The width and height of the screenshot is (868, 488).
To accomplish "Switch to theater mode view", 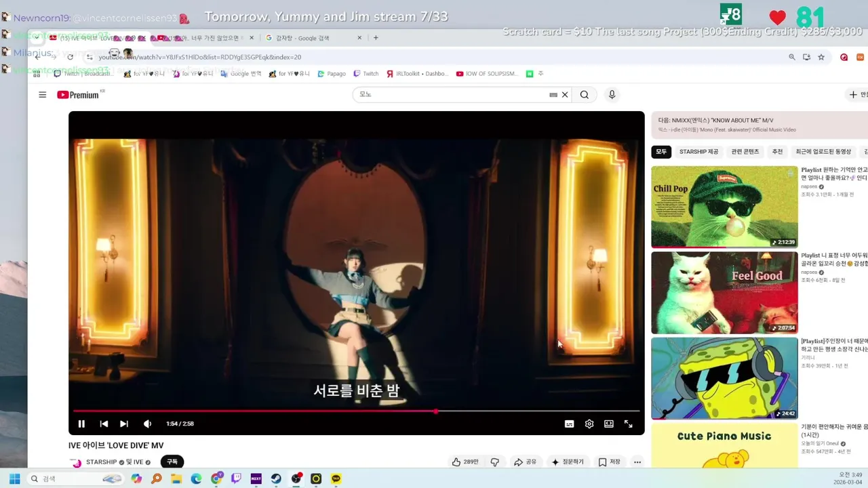I will (609, 424).
